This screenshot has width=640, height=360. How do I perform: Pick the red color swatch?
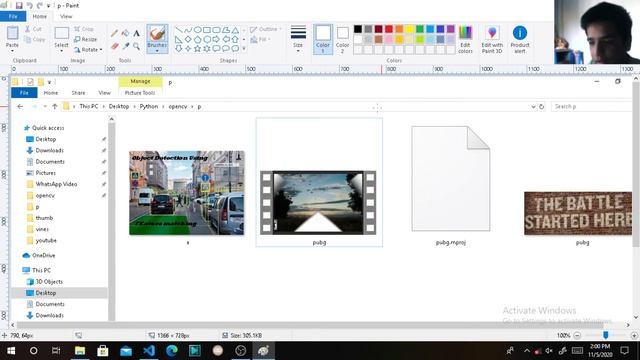[x=389, y=29]
